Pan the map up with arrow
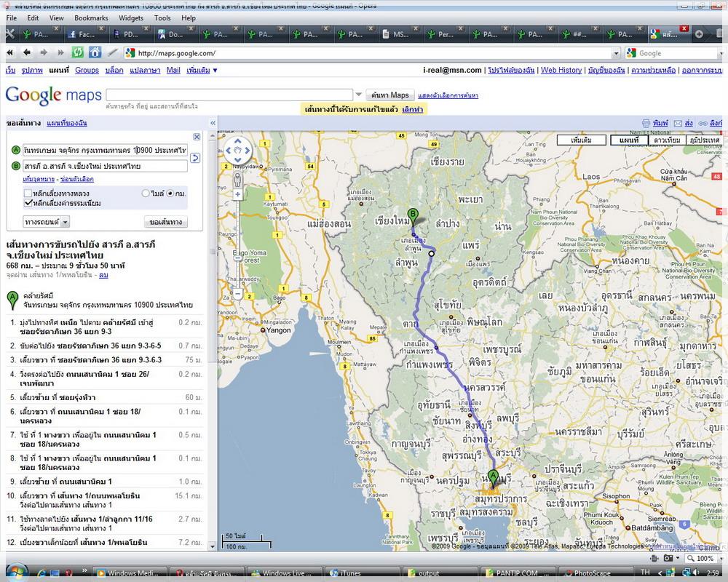 coord(238,141)
